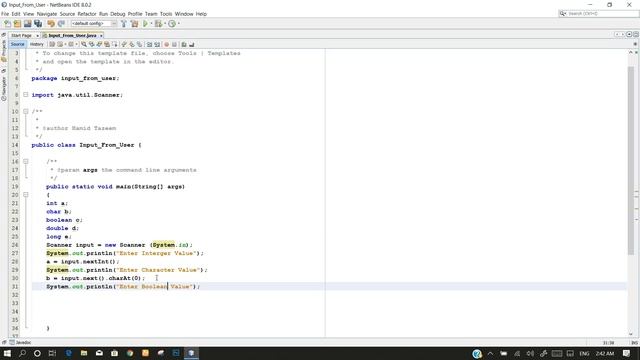Click the Stop Macro Recording icon
Image resolution: width=640 pixels, height=360 pixels.
(x=174, y=44)
